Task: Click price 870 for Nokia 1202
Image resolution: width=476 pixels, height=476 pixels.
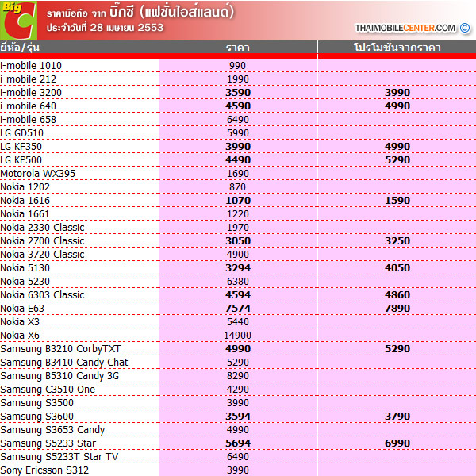Action: pyautogui.click(x=238, y=187)
